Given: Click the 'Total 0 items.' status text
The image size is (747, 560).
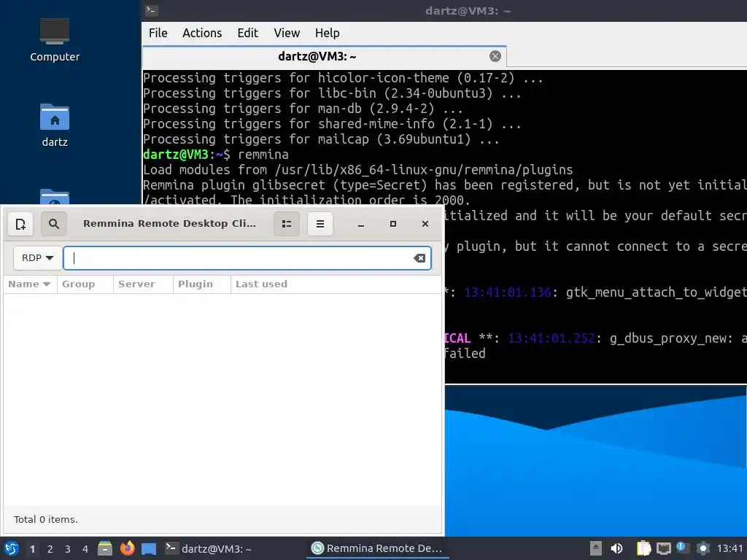Looking at the screenshot, I should point(46,519).
